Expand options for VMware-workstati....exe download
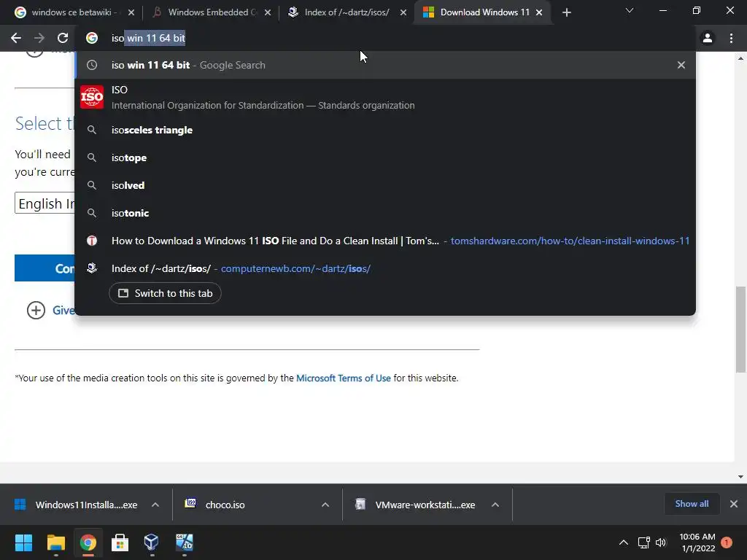The height and width of the screenshot is (560, 747). (x=495, y=505)
